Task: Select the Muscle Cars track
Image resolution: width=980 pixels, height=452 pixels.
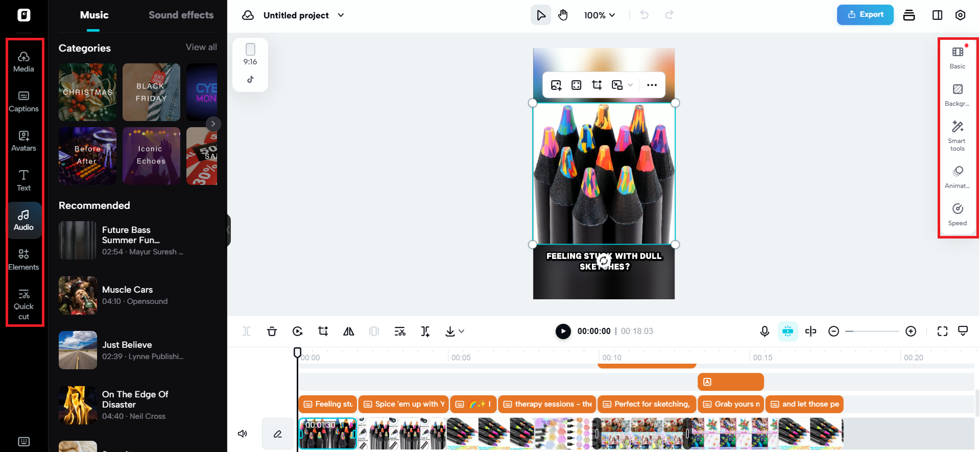Action: click(138, 295)
